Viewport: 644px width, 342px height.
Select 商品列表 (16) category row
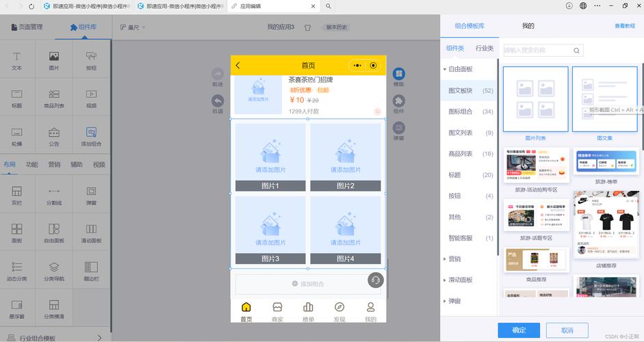click(x=469, y=154)
